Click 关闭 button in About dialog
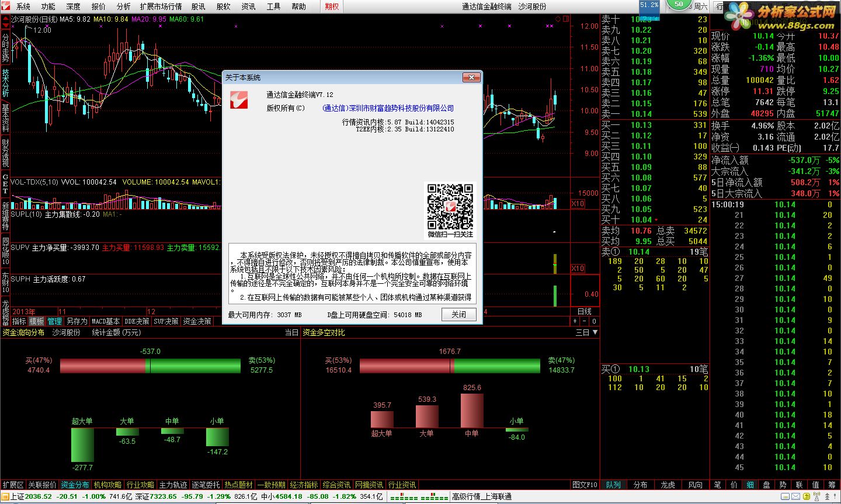Image resolution: width=841 pixels, height=504 pixels. pyautogui.click(x=459, y=314)
